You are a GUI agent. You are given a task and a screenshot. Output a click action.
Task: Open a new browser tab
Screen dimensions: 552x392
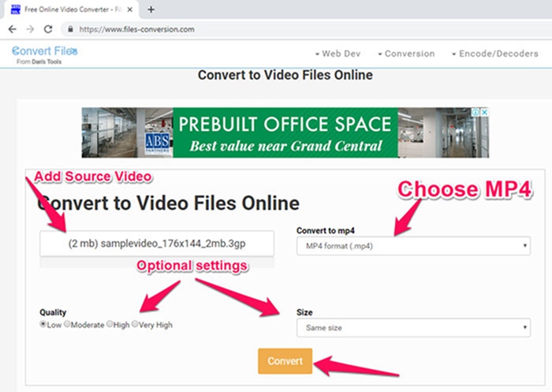pyautogui.click(x=151, y=9)
